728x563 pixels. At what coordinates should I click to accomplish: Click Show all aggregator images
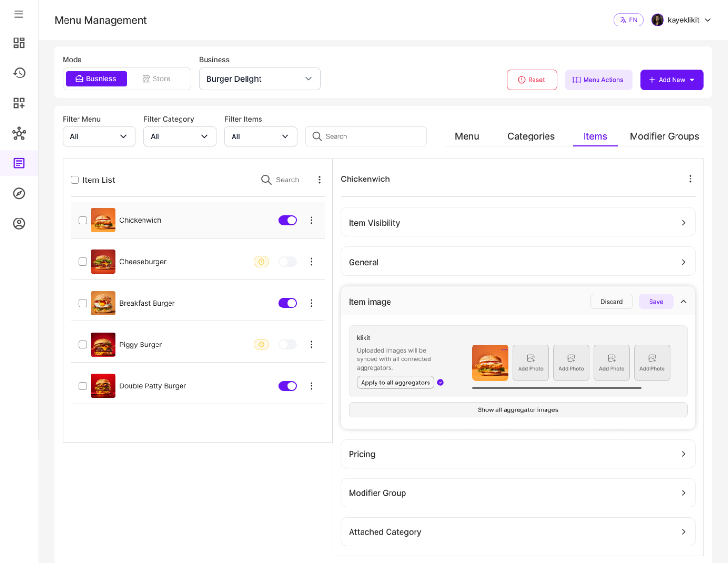(x=518, y=409)
